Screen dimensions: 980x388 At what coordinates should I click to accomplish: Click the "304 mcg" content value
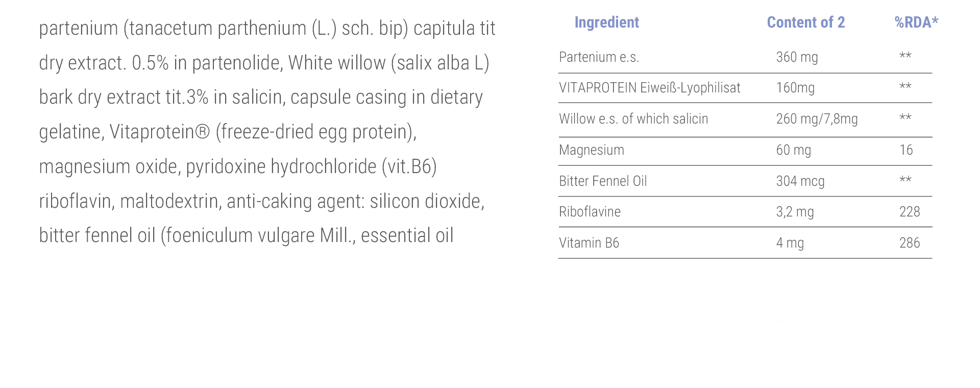click(800, 181)
